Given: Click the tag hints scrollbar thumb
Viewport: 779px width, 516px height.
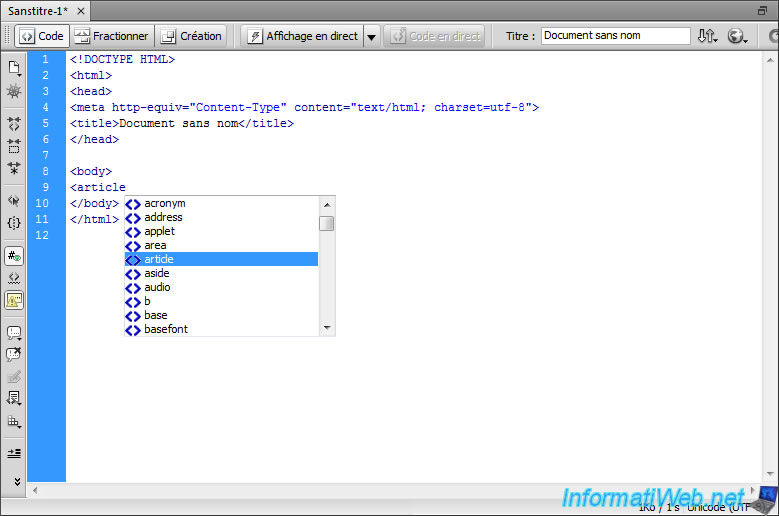Looking at the screenshot, I should point(327,223).
